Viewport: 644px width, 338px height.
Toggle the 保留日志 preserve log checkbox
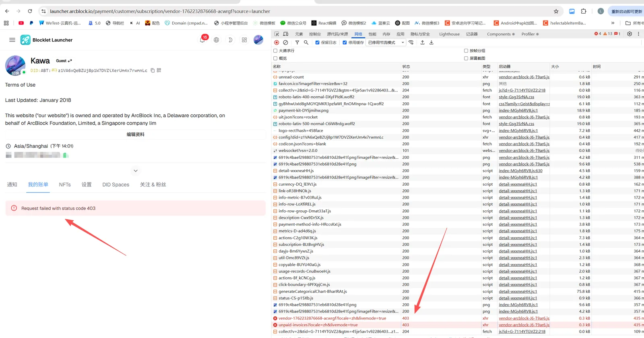click(318, 42)
